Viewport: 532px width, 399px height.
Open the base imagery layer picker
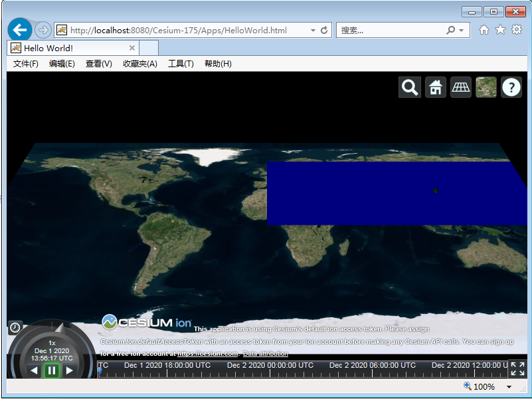pyautogui.click(x=486, y=86)
